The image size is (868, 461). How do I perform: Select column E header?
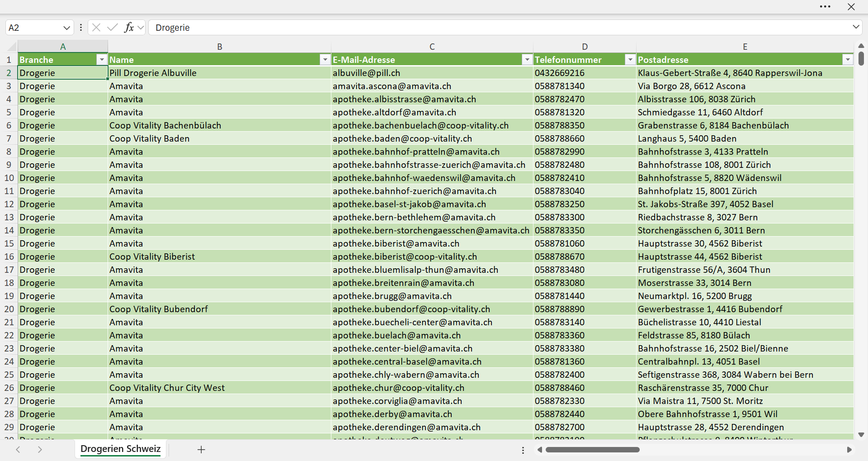click(745, 47)
